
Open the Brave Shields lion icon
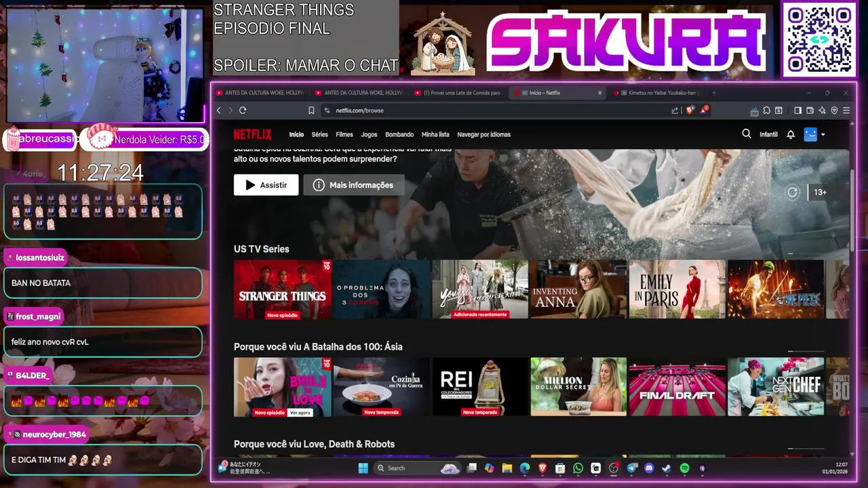tap(690, 110)
